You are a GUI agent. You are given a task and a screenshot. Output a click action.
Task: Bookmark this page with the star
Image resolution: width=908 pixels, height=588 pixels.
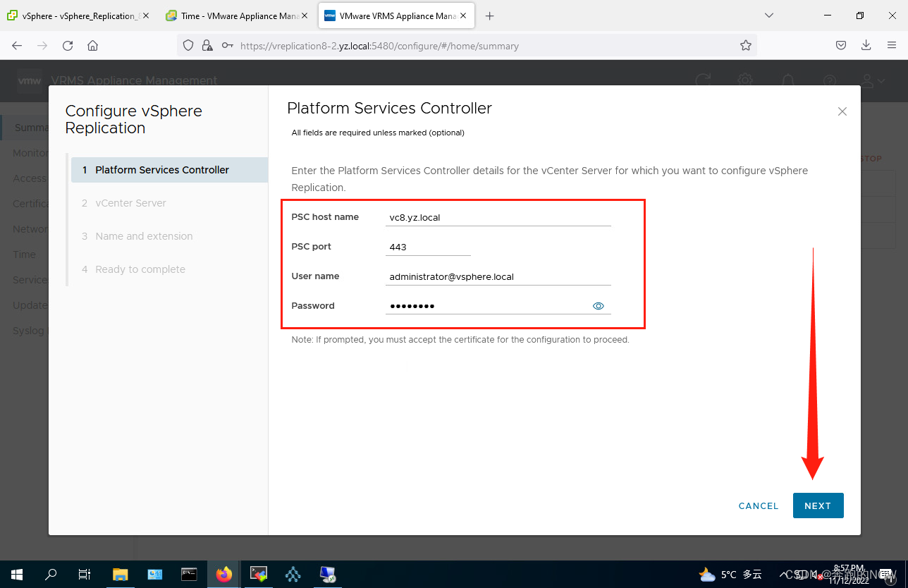(x=746, y=46)
